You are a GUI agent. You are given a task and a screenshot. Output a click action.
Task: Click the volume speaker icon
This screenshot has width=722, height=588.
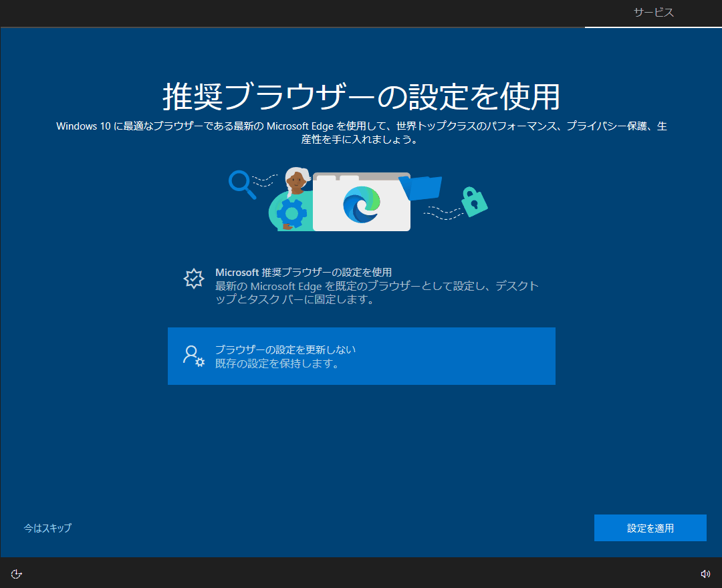coord(705,574)
